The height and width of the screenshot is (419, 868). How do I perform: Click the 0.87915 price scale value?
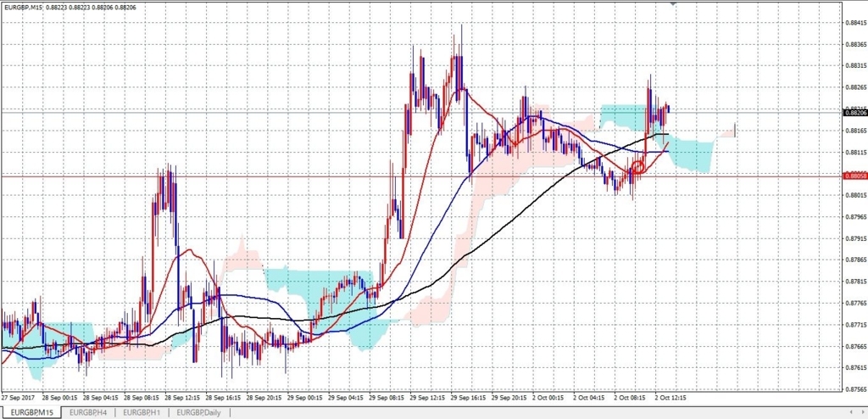point(854,238)
